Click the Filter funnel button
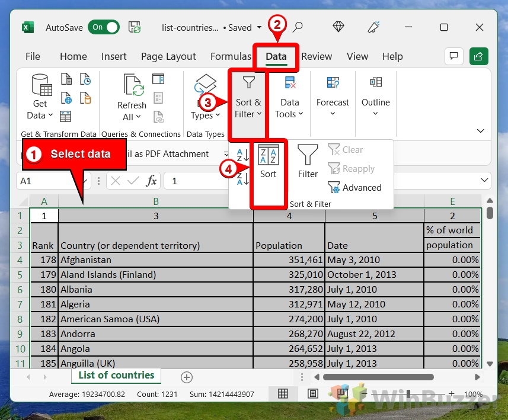Screen dimensions: 508x420 pyautogui.click(x=308, y=161)
